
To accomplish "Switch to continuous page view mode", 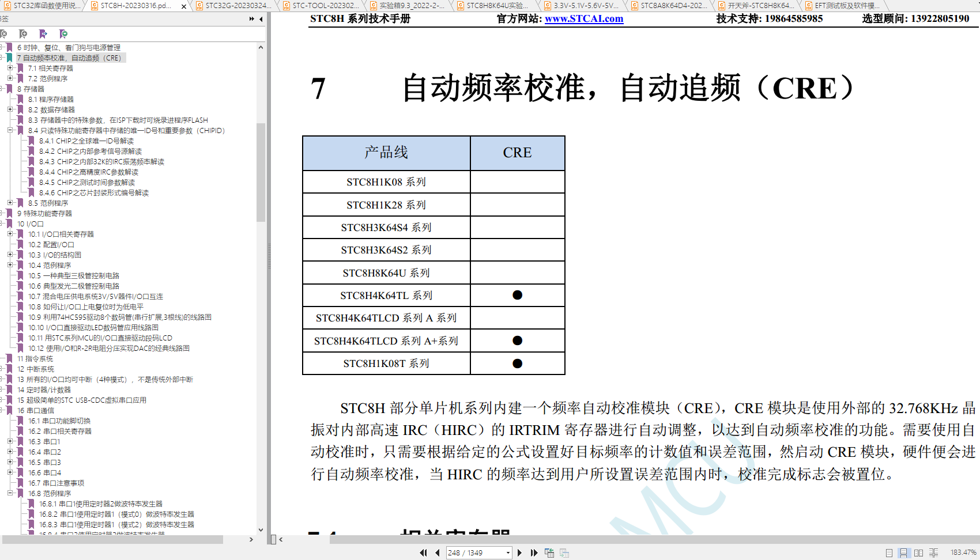I will coord(903,553).
